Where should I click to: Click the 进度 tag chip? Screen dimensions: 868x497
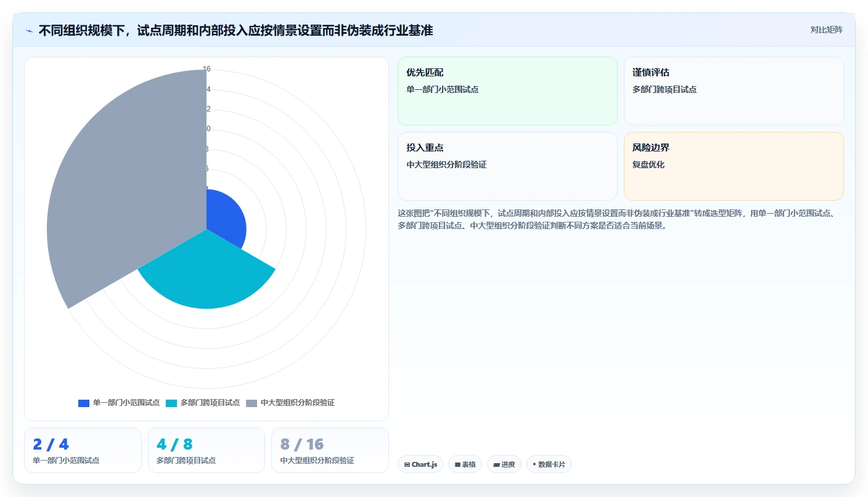[x=504, y=464]
